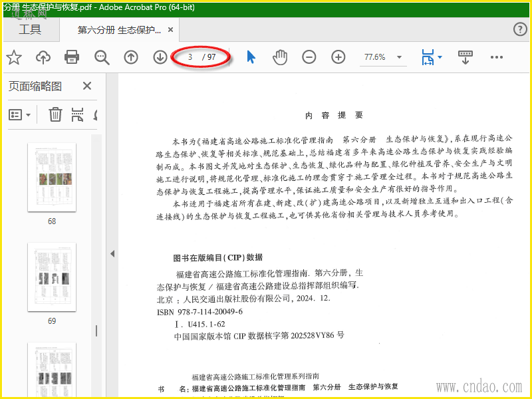
Task: Print the current PDF document
Action: (72, 57)
